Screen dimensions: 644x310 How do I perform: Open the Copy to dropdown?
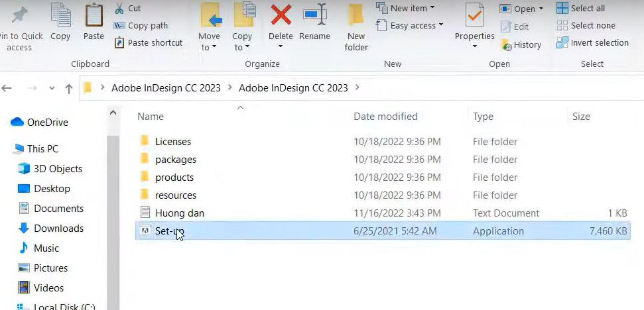pos(242,28)
